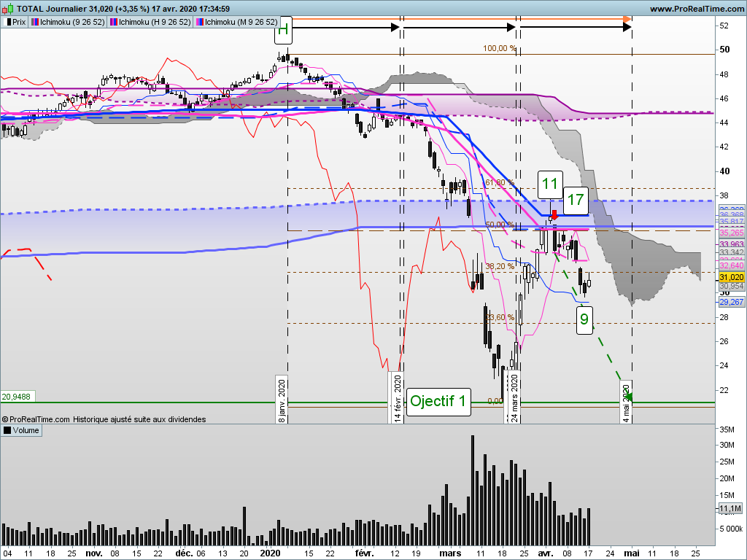Click the yellow 31,020 current price tag

[x=731, y=277]
